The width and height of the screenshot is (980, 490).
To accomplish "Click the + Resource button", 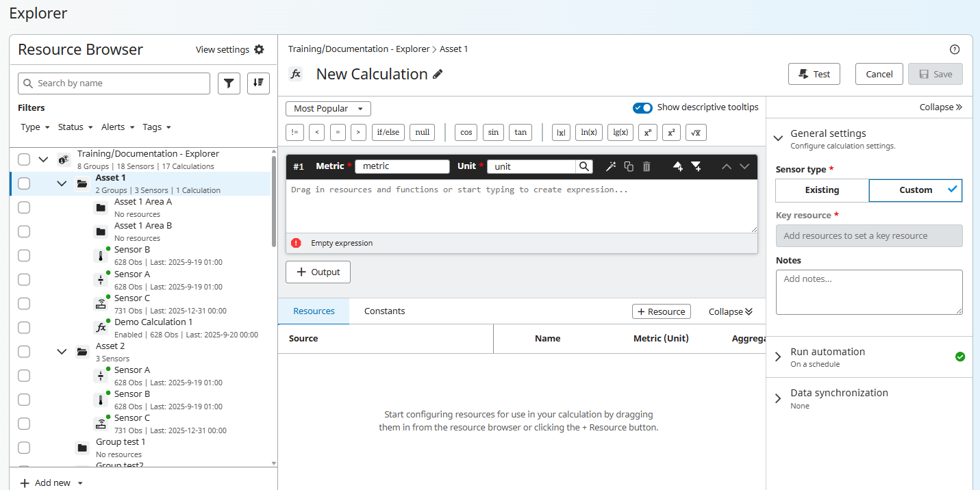I will 661,311.
